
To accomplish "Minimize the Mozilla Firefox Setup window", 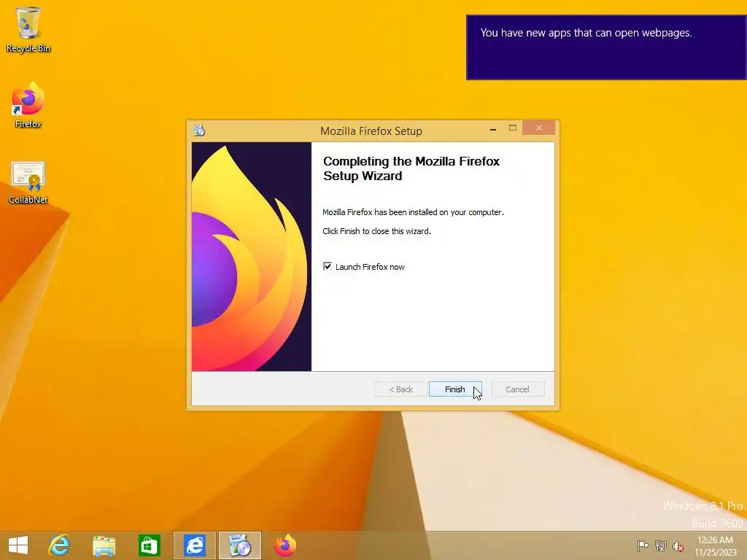I will coord(493,128).
